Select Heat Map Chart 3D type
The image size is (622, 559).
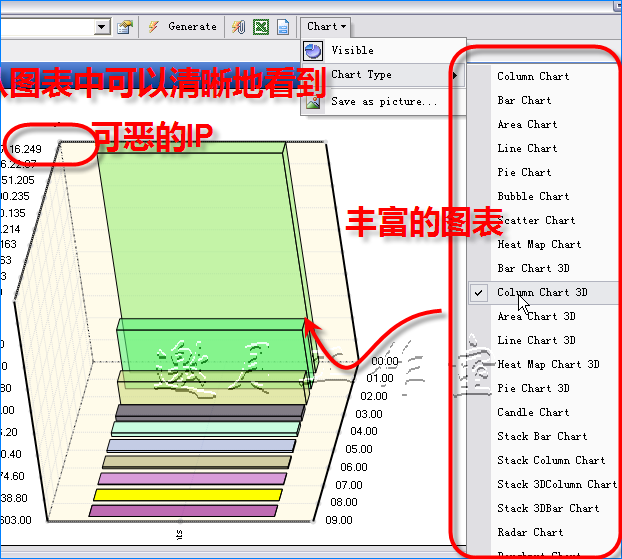[x=548, y=364]
